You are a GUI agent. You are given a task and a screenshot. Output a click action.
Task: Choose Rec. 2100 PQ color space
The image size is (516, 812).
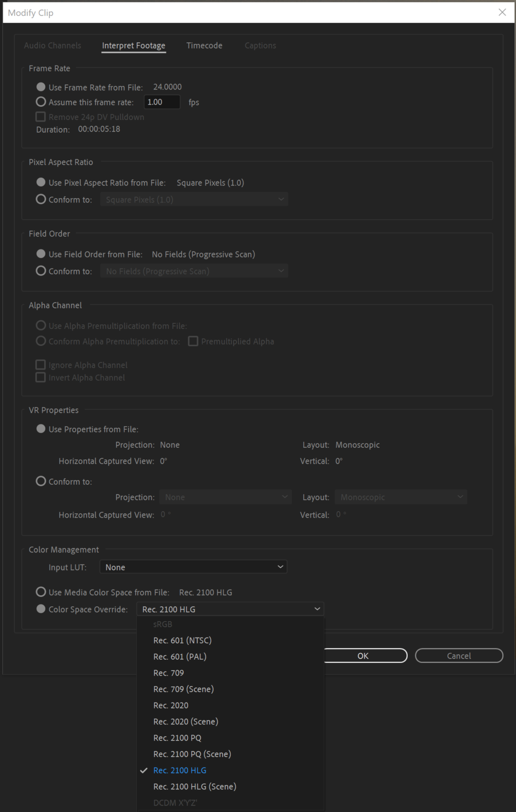pos(177,737)
